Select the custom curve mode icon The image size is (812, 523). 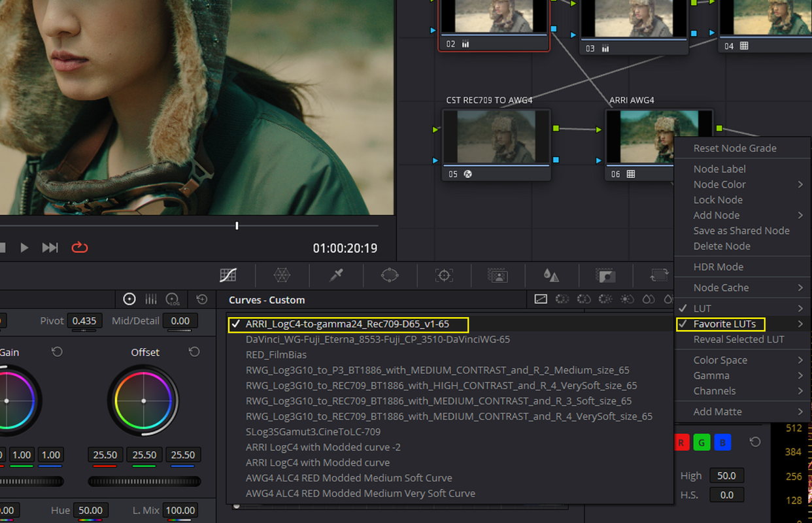coord(541,299)
